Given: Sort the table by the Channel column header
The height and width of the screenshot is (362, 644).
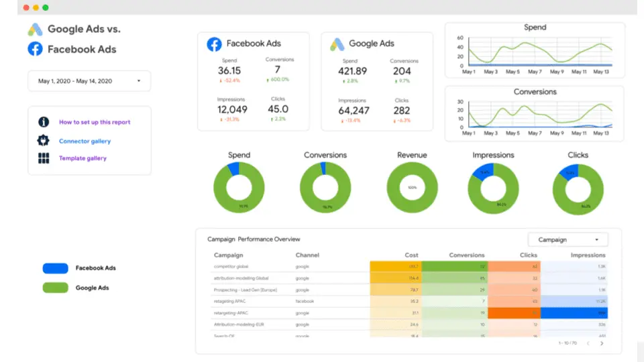Looking at the screenshot, I should click(307, 255).
